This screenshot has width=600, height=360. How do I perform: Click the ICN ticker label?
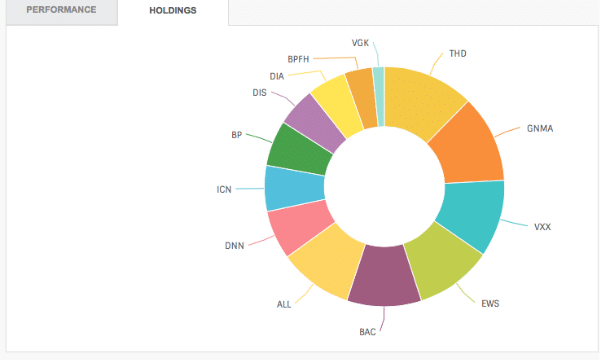224,189
